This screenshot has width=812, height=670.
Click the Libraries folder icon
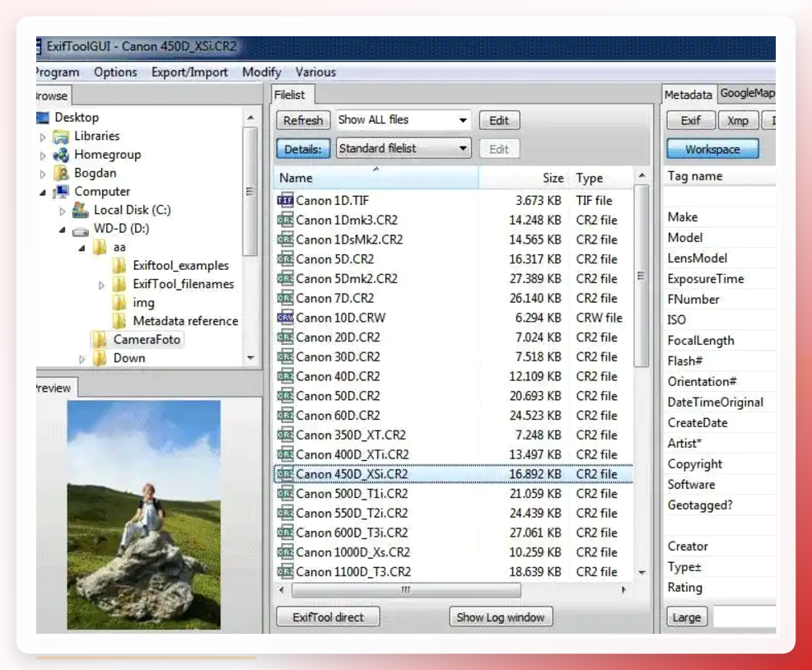click(61, 137)
